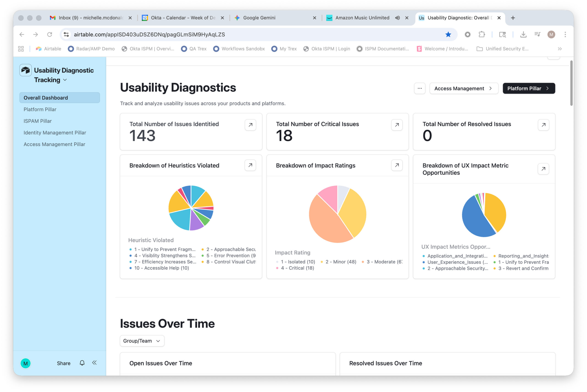Select Platform Pillar in the sidebar
The width and height of the screenshot is (587, 392).
point(40,109)
